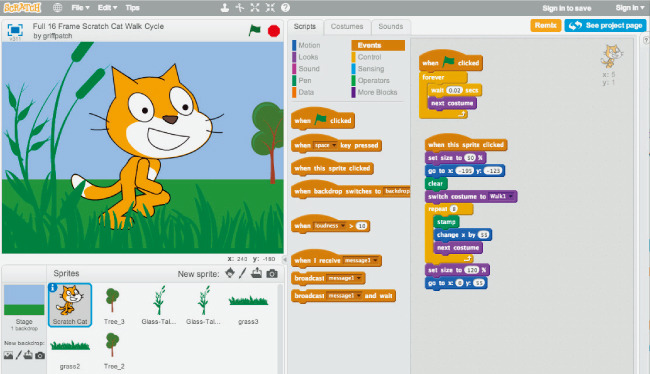
Task: Select the grass2 sprite
Action: coord(70,351)
